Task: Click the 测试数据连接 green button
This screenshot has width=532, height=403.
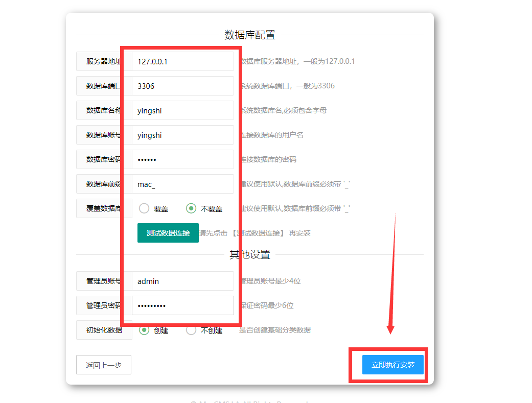Action: point(168,232)
